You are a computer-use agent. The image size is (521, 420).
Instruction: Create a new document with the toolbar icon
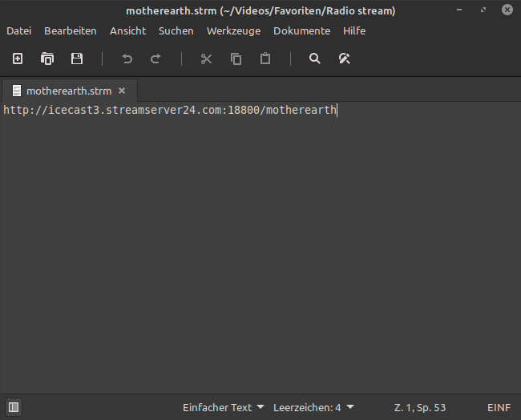point(18,59)
